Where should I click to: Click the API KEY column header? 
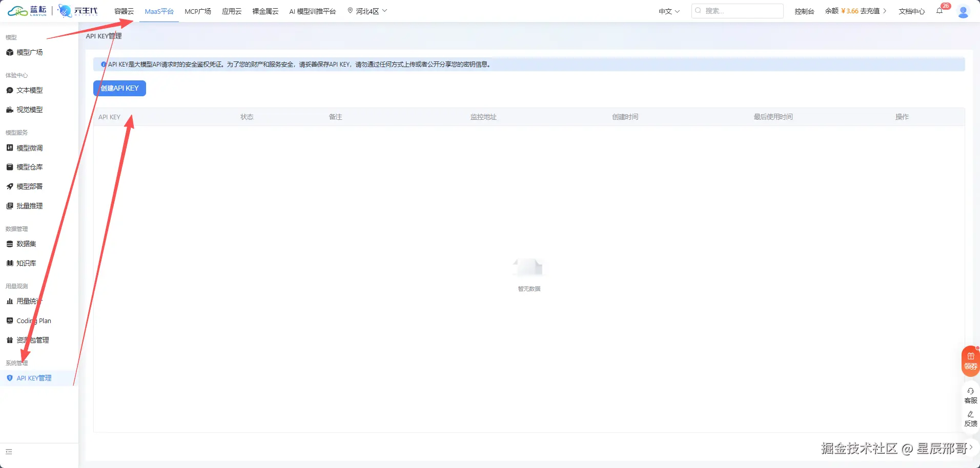[109, 117]
